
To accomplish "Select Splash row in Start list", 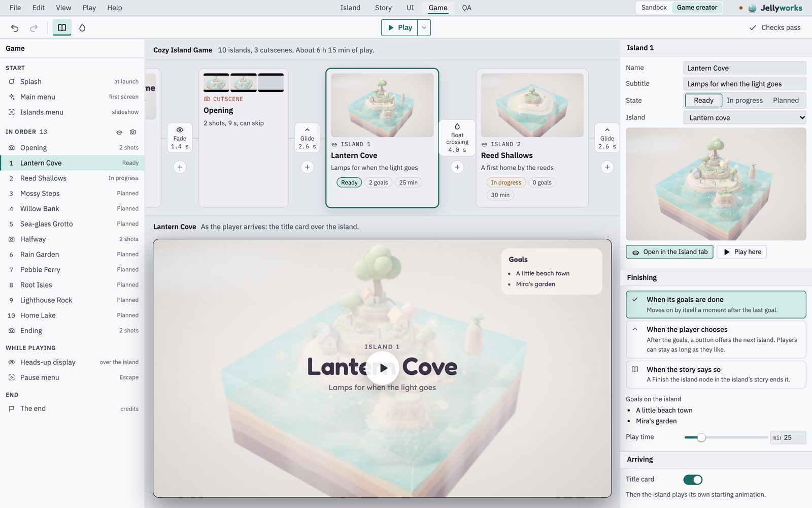I will [x=72, y=82].
